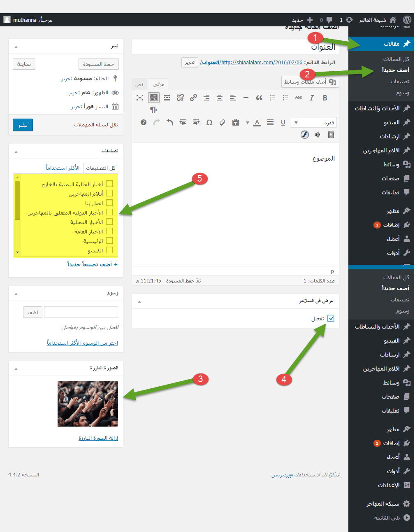Screen dimensions: 415x532
Task: Open the editor keyboard shortcuts help icon
Action: [144, 122]
